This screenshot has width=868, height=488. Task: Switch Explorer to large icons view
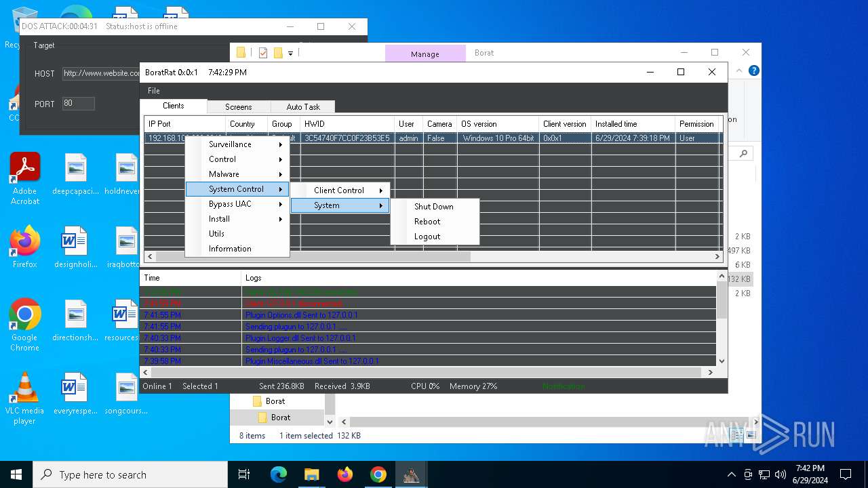pos(750,435)
